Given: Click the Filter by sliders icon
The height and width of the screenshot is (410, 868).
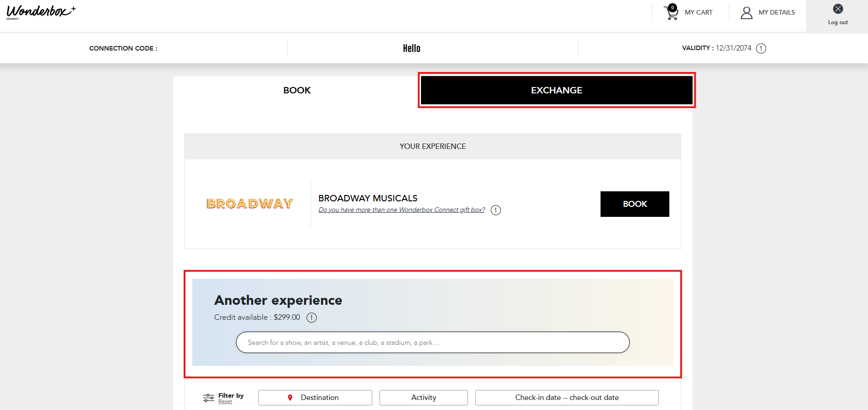Looking at the screenshot, I should tap(209, 398).
